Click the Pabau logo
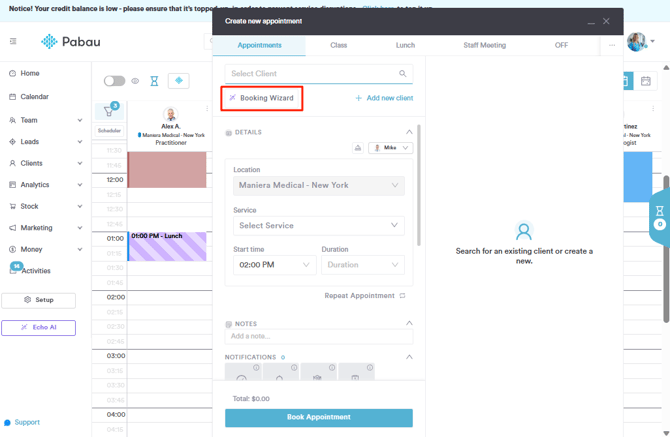670x437 pixels. (x=70, y=42)
